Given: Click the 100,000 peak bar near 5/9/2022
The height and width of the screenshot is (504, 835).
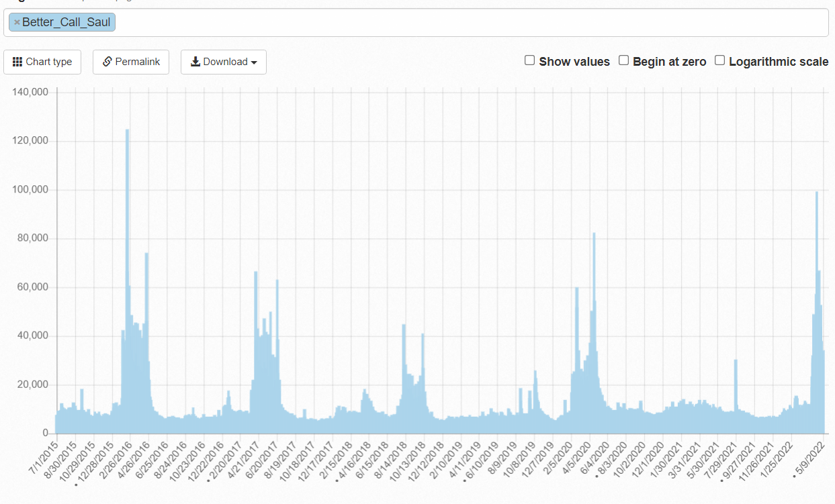Looking at the screenshot, I should pos(816,313).
